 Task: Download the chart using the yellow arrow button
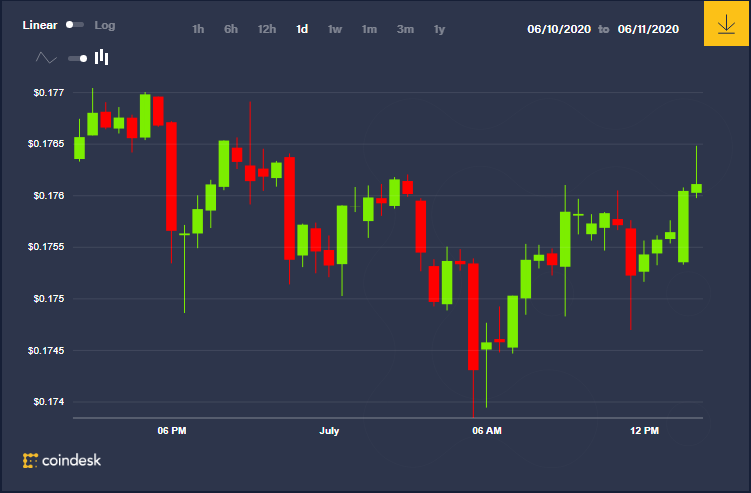(726, 23)
